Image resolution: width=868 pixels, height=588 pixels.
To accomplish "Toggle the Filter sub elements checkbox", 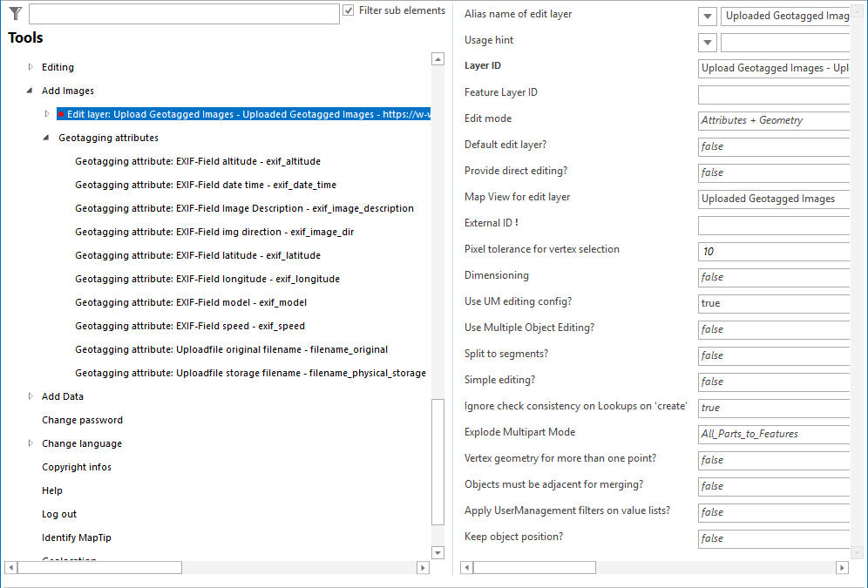I will click(349, 10).
